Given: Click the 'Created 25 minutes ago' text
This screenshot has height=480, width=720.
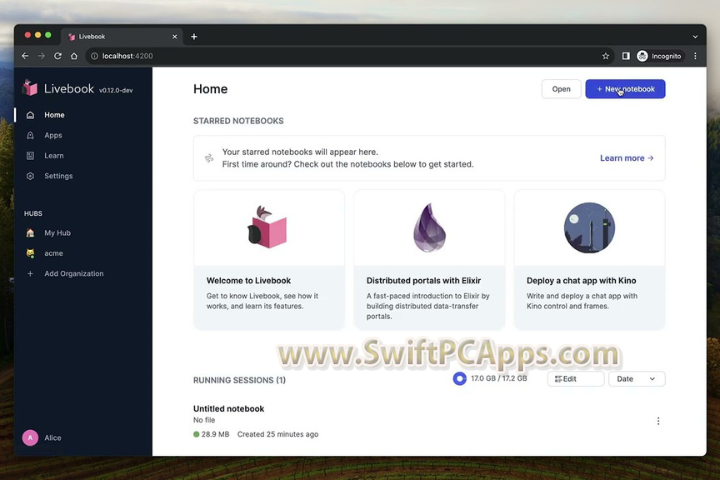Looking at the screenshot, I should tap(278, 434).
